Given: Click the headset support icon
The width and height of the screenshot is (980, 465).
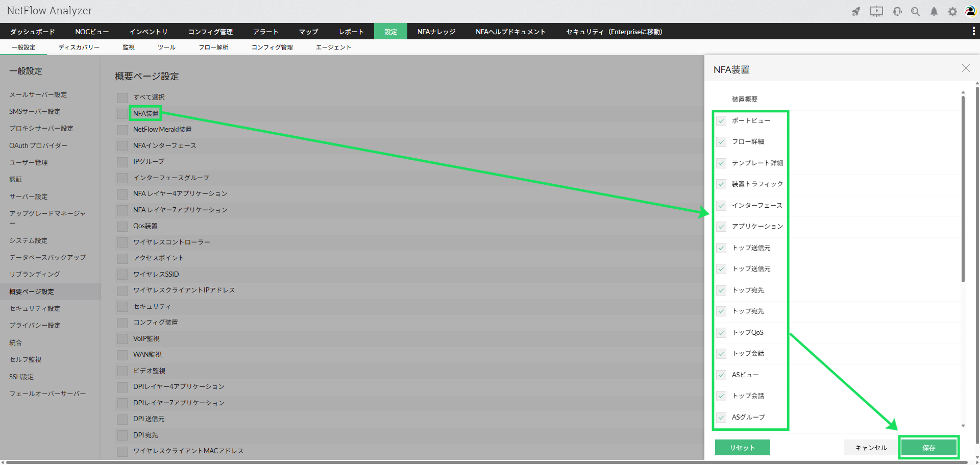Looking at the screenshot, I should point(897,11).
